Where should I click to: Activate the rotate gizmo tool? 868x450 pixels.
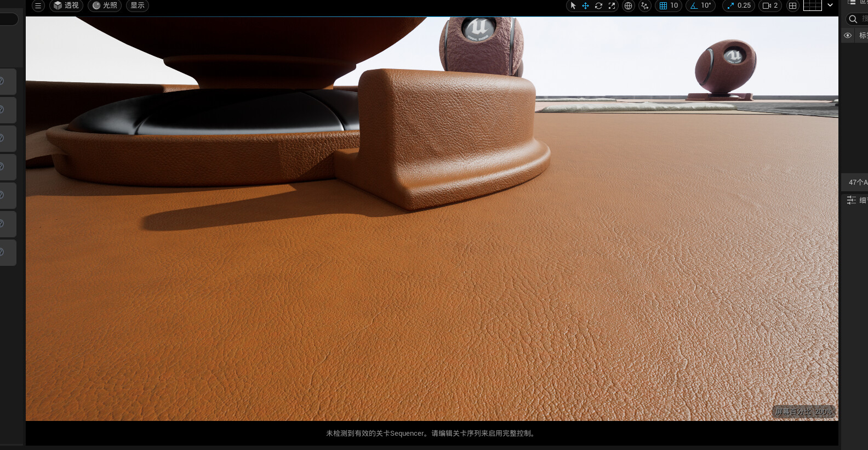point(598,5)
